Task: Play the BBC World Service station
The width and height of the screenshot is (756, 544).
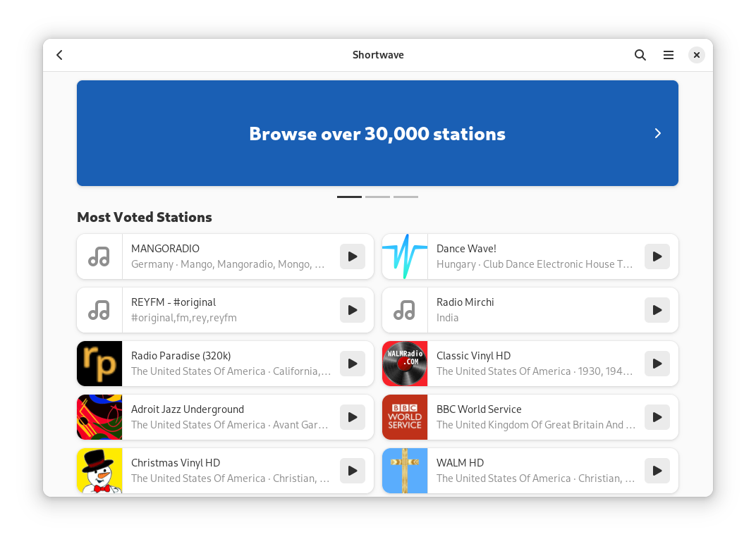Action: click(x=657, y=417)
